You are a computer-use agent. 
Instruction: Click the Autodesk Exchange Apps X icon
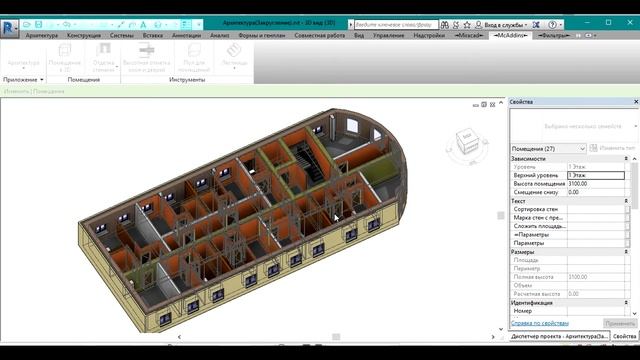[x=536, y=25]
